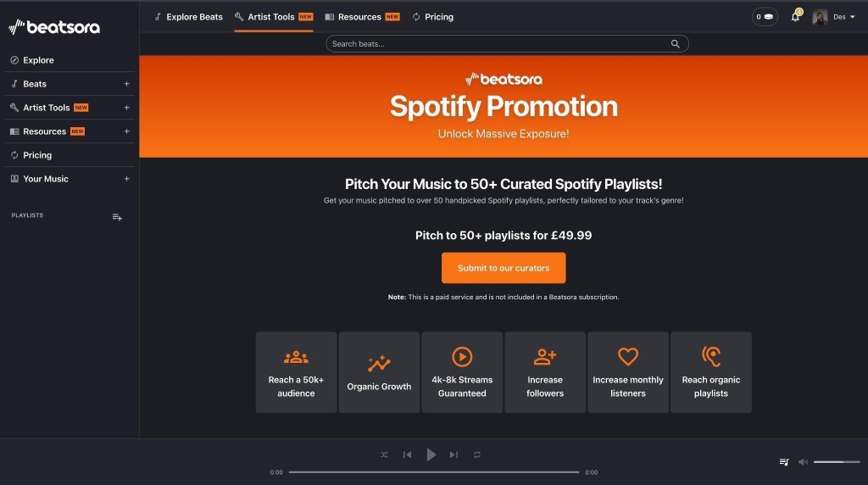
Task: Click the Search beats input field
Action: [x=496, y=44]
